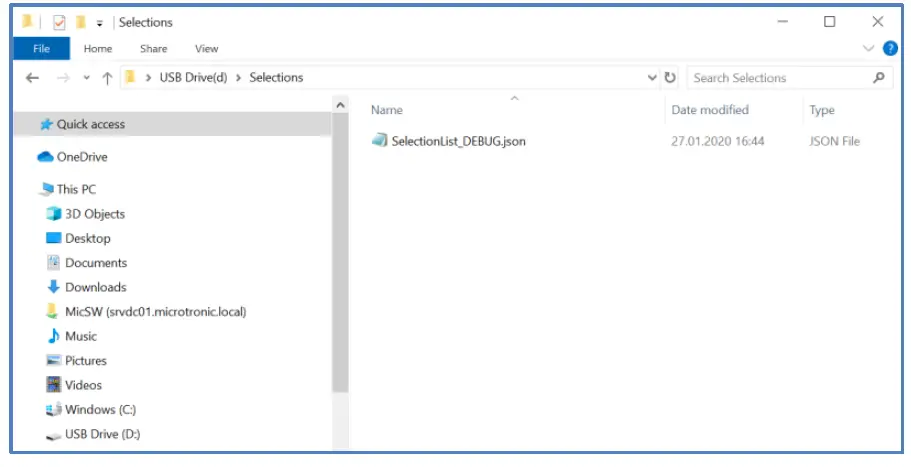This screenshot has height=467, width=911.
Task: Click new folder icon in title bar
Action: tap(81, 22)
